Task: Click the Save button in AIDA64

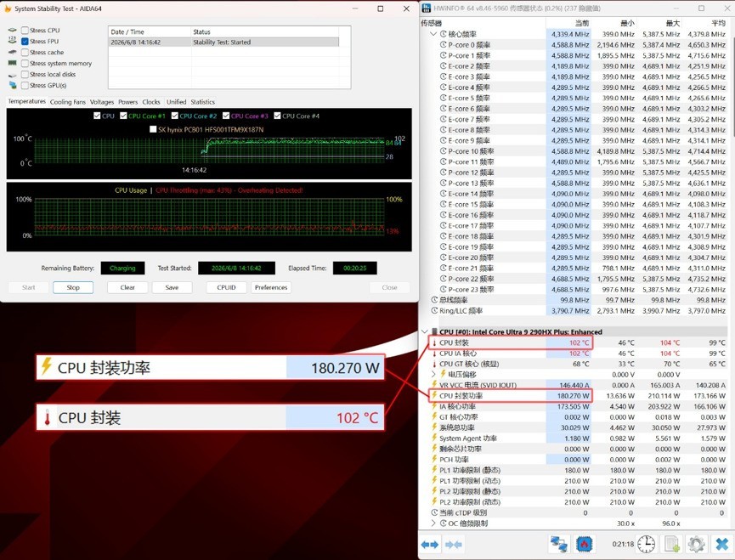Action: (172, 287)
